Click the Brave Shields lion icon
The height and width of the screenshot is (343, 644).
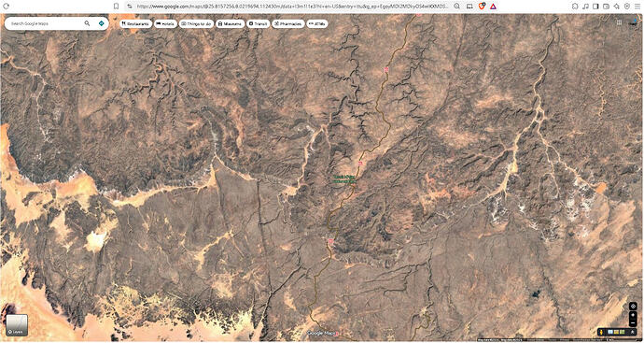[x=483, y=7]
